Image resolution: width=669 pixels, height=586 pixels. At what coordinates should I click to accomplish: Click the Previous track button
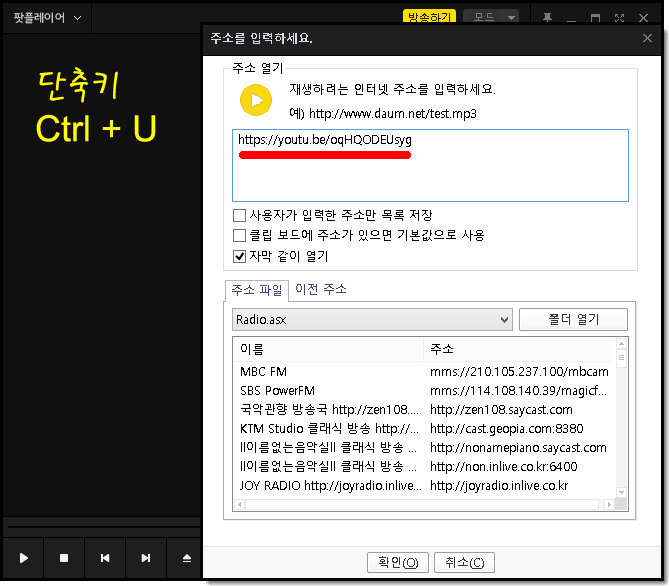click(x=105, y=558)
